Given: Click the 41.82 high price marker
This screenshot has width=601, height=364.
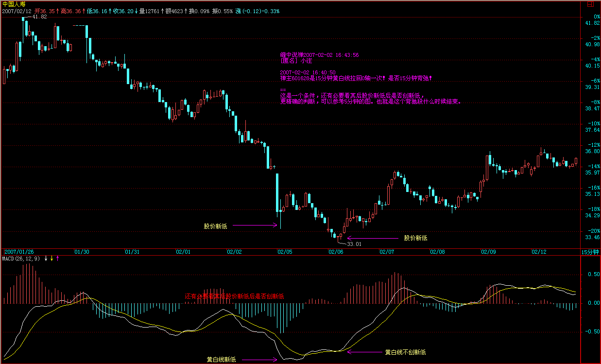Looking at the screenshot, I should (39, 17).
